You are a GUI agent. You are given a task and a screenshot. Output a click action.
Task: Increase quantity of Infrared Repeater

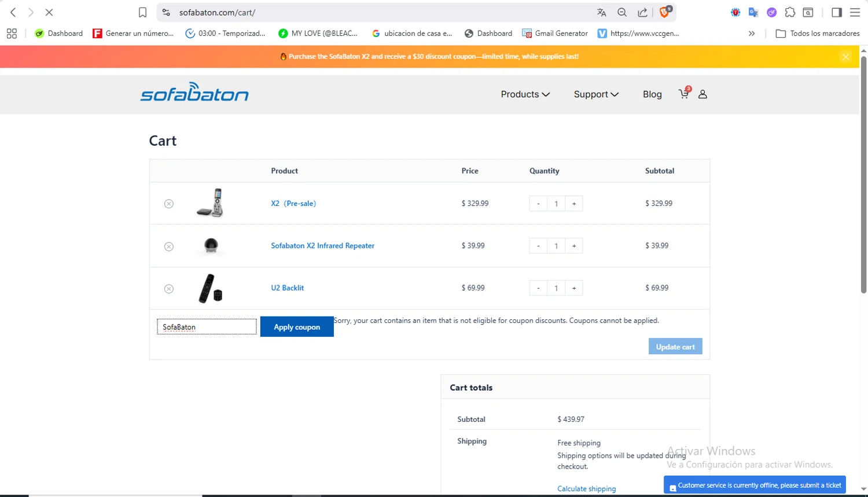pos(574,246)
